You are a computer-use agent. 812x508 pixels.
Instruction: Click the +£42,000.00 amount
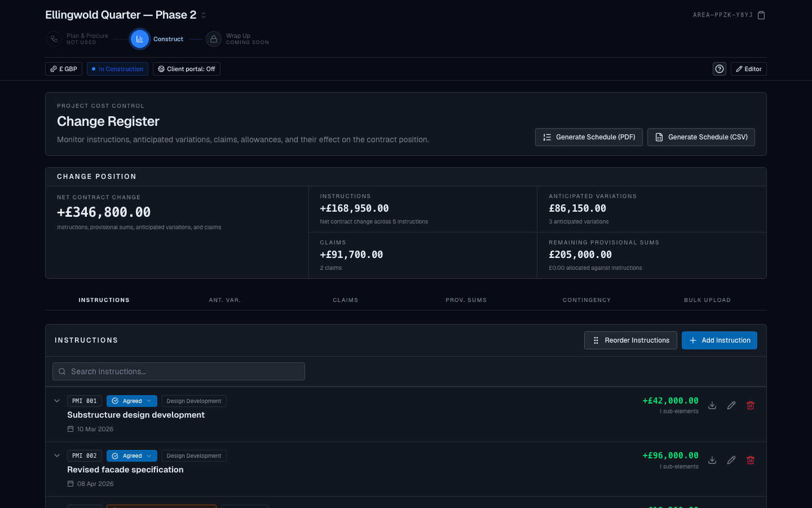(670, 401)
